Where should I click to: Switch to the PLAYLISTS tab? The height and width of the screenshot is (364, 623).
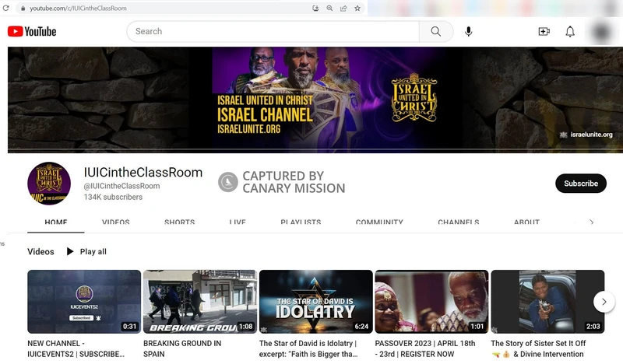click(x=301, y=222)
